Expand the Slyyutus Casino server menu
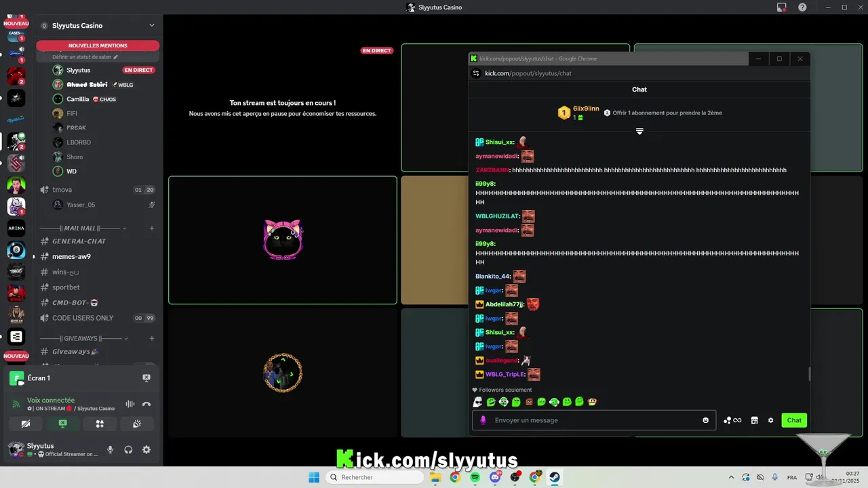Image resolution: width=868 pixels, height=488 pixels. (x=152, y=26)
